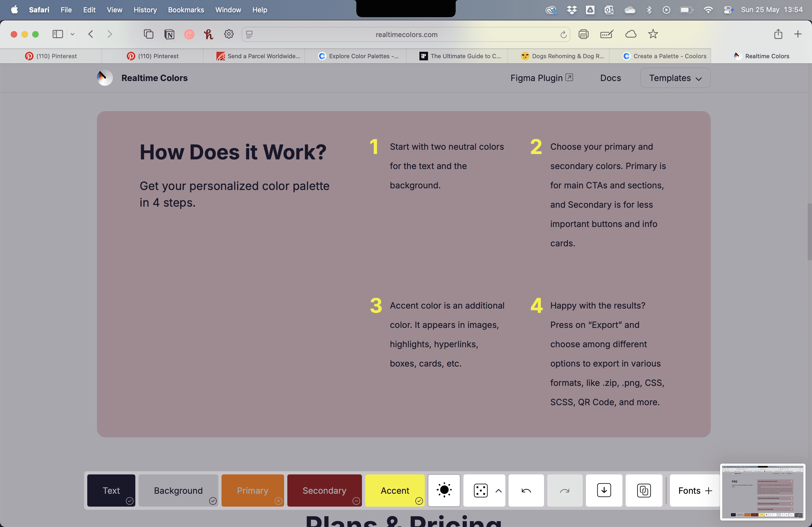Toggle light/dark mode with sun button
This screenshot has height=527, width=812.
[x=444, y=491]
